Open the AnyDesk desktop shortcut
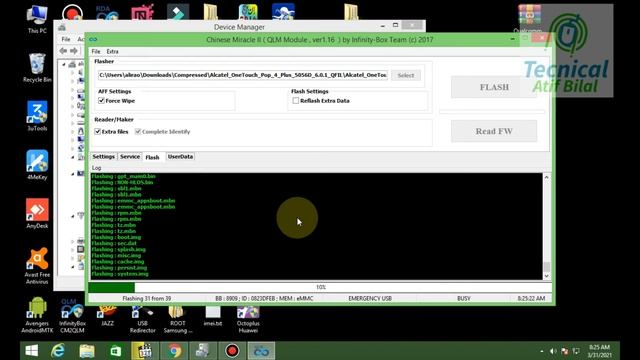Screen dimensions: 640x360 [37, 213]
